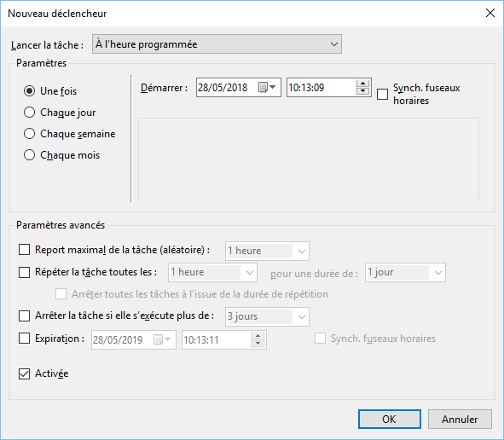Increase start time with up spinner arrow
The height and width of the screenshot is (440, 504).
(x=363, y=84)
